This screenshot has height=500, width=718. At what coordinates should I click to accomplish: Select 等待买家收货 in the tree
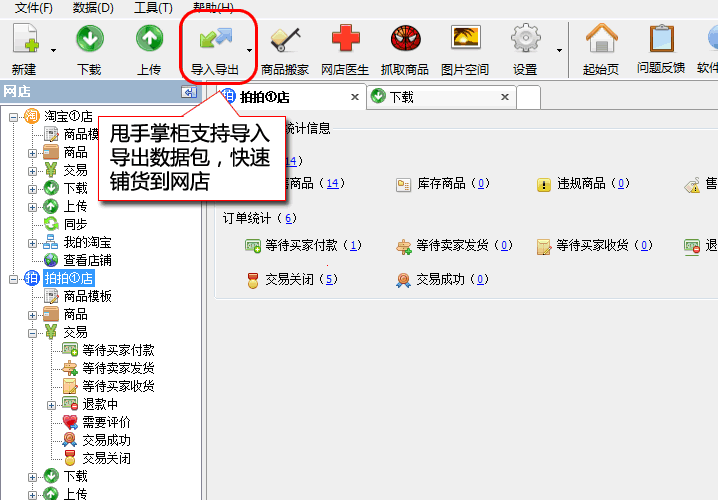(x=119, y=386)
